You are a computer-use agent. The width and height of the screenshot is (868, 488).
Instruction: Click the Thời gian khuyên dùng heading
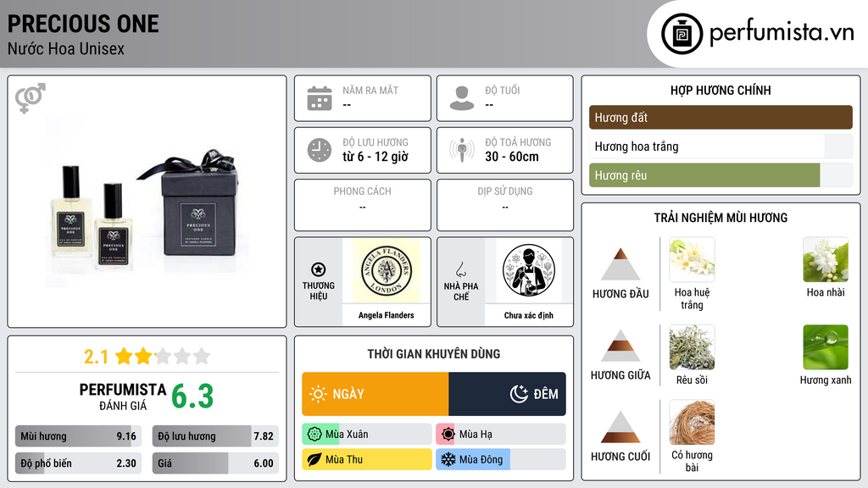[x=434, y=353]
